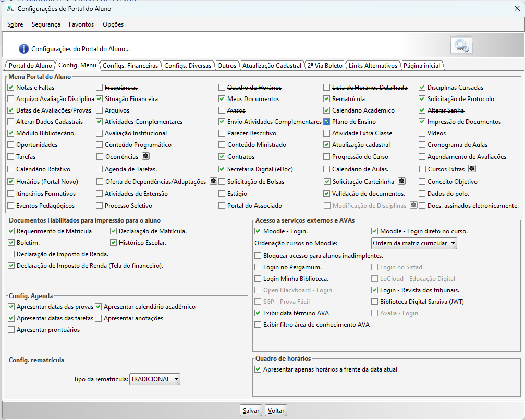The width and height of the screenshot is (525, 420).
Task: Go to the Atualização Cadastral tab
Action: 272,66
